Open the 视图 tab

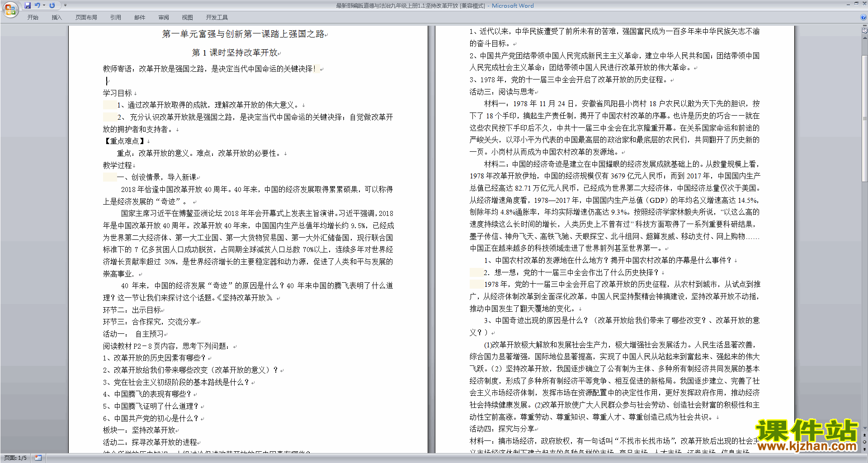click(x=188, y=18)
